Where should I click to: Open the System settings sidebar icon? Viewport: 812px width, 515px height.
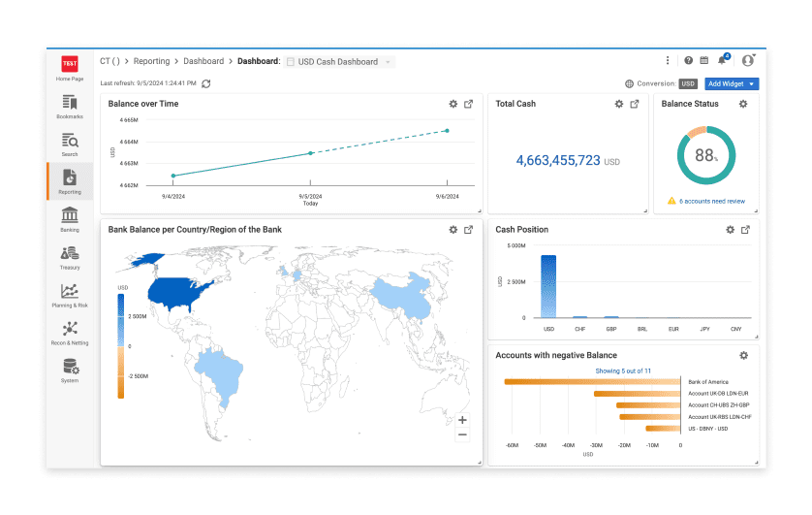coord(70,370)
